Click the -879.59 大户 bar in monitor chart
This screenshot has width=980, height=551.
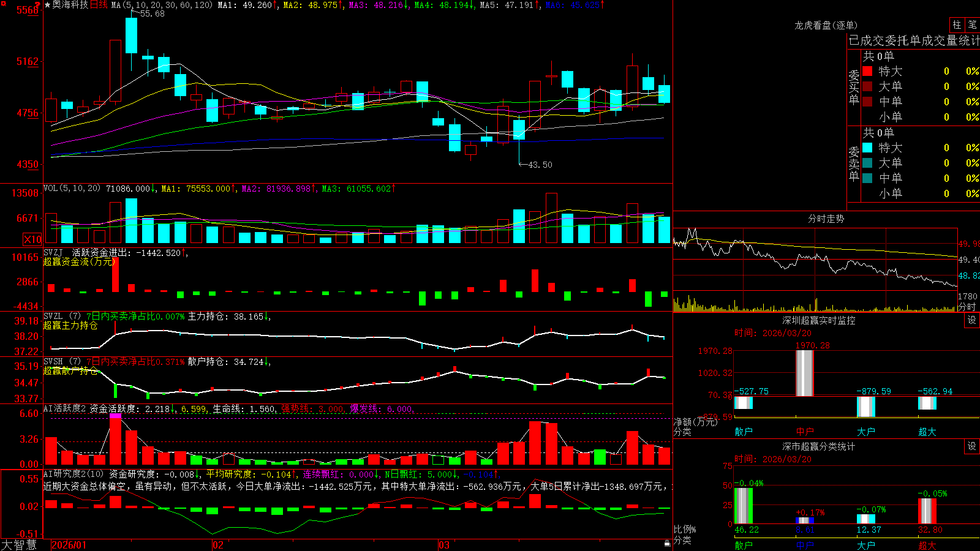coord(866,407)
